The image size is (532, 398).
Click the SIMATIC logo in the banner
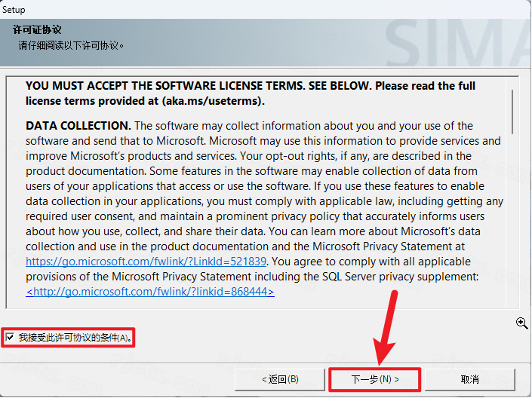point(458,42)
